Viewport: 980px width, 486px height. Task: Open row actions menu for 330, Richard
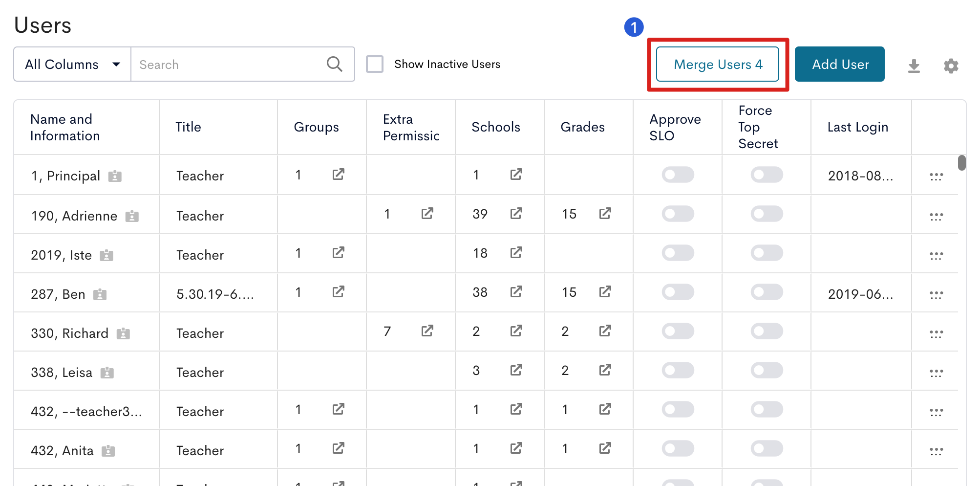[x=936, y=333]
